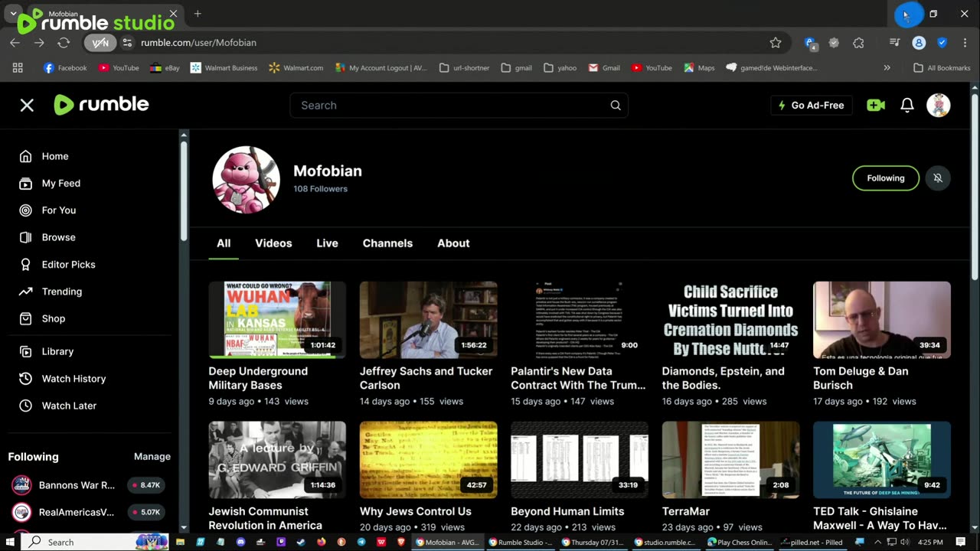Open the gmail bookmark folder

tap(516, 68)
